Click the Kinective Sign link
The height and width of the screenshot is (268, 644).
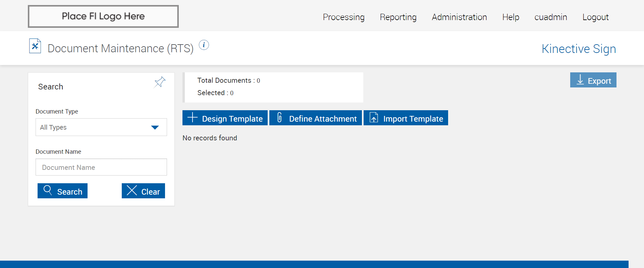pos(579,49)
